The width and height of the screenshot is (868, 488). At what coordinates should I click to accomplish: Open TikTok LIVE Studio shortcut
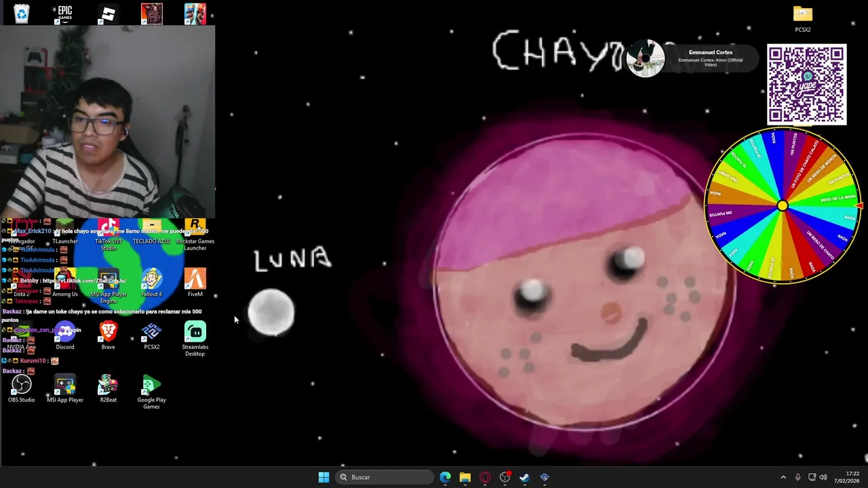[108, 235]
